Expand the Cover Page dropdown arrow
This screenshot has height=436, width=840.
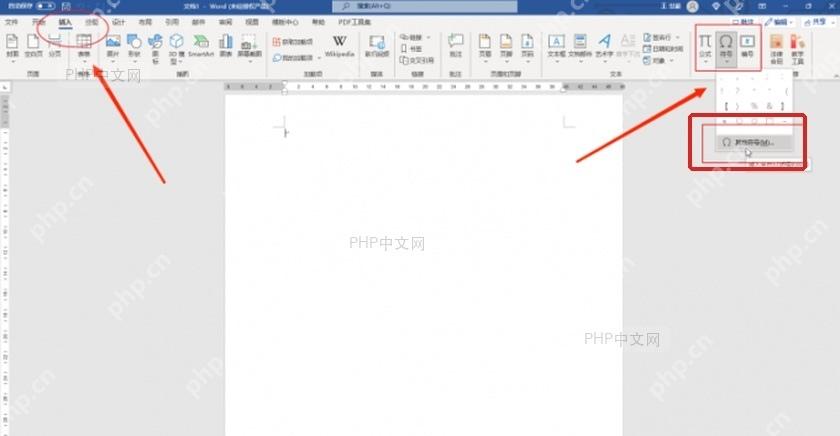[12, 62]
